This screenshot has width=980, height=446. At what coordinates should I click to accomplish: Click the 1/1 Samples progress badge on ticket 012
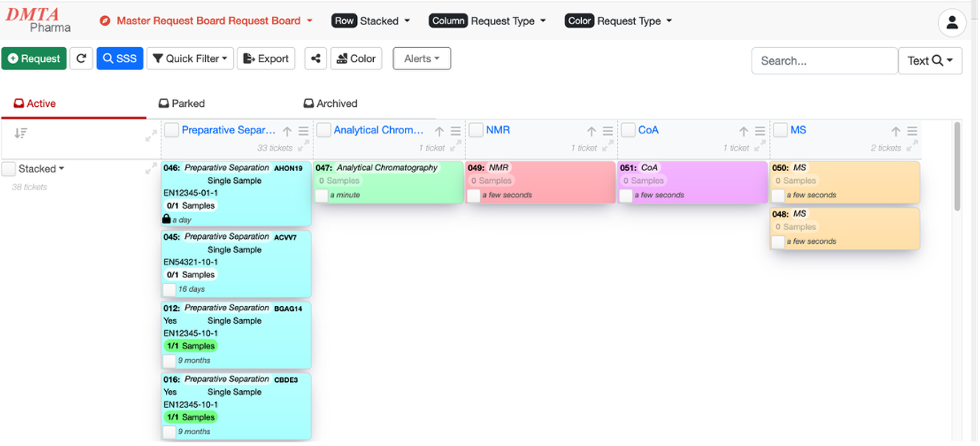(x=190, y=345)
